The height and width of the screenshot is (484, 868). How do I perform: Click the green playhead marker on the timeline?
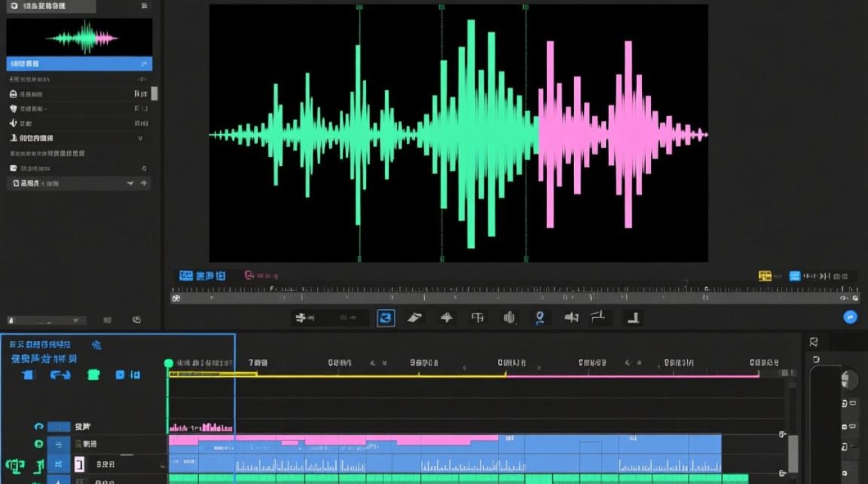[x=169, y=364]
